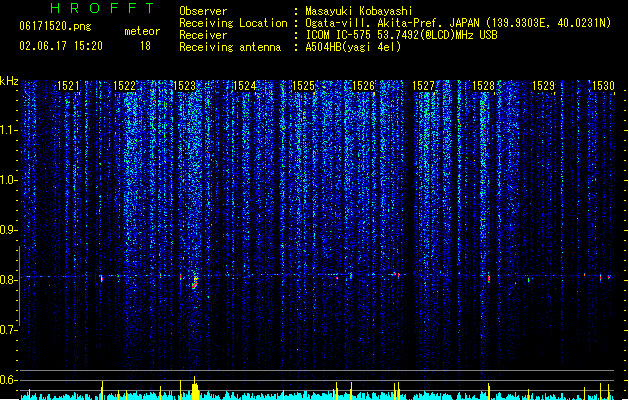
Task: Click the 1530 time marker
Action: pyautogui.click(x=603, y=86)
